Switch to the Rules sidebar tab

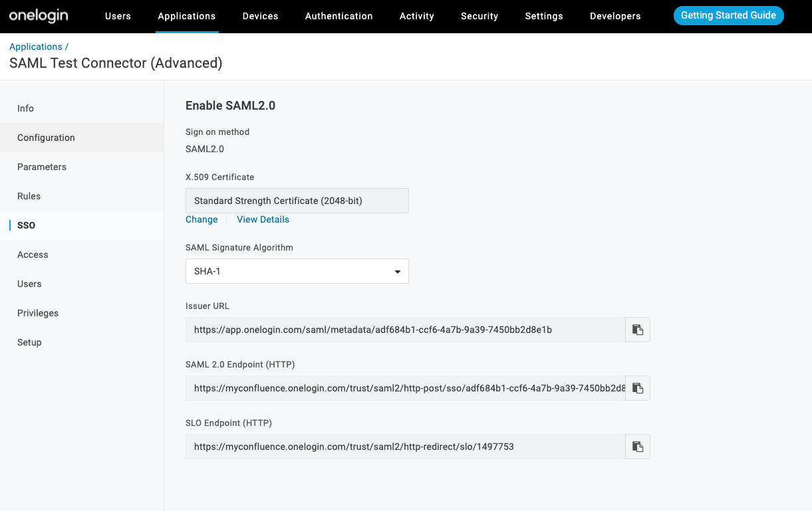click(x=82, y=196)
